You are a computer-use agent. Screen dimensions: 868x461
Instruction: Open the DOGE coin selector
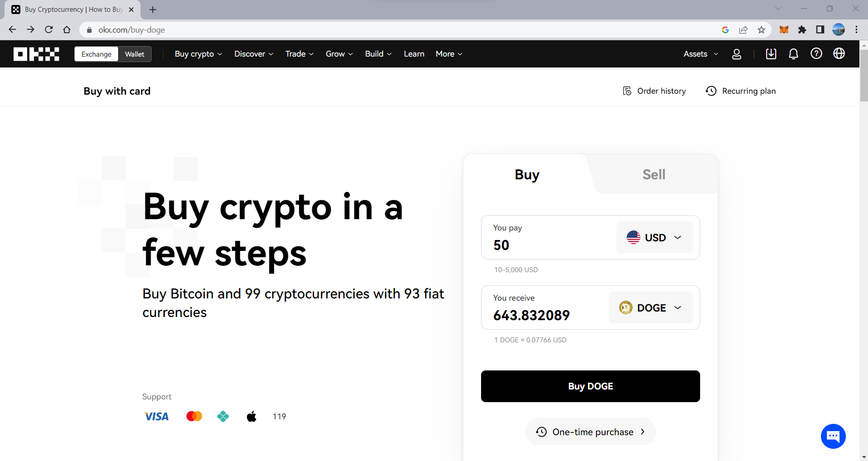click(650, 308)
